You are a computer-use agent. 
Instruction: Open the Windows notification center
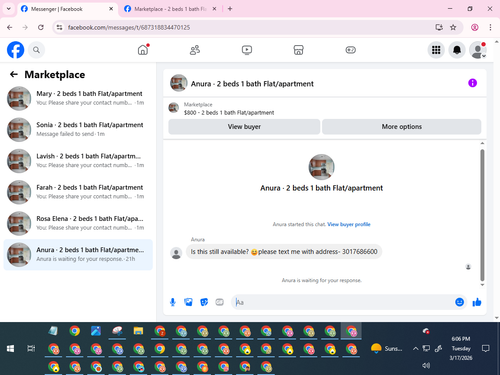click(486, 349)
